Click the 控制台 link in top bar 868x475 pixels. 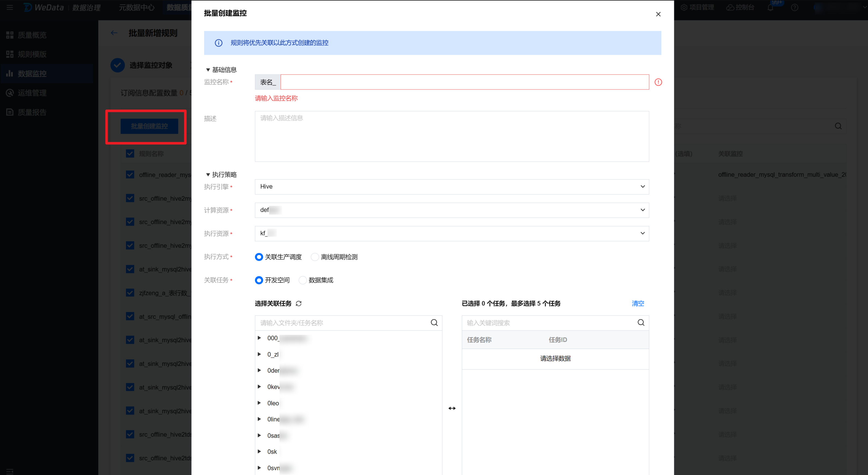pyautogui.click(x=745, y=7)
